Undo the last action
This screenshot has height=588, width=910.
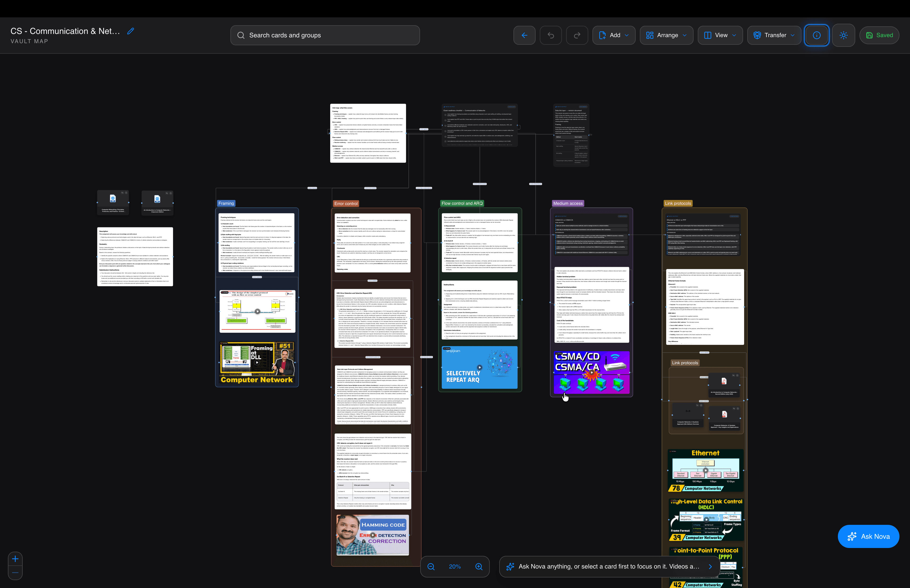551,35
